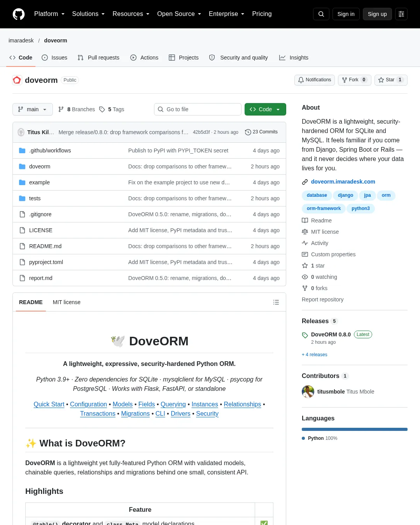Viewport: 420px width, 525px height.
Task: Open the Migrations README link
Action: coord(135,414)
